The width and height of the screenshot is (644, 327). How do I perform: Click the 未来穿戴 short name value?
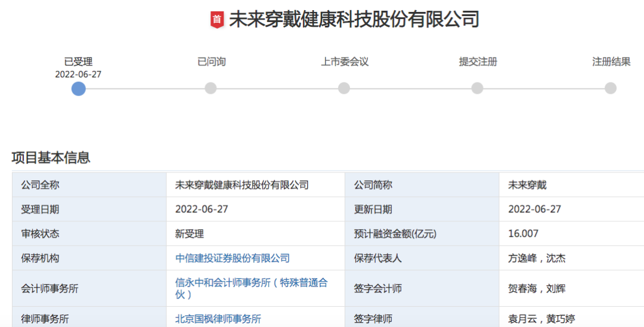tap(527, 185)
